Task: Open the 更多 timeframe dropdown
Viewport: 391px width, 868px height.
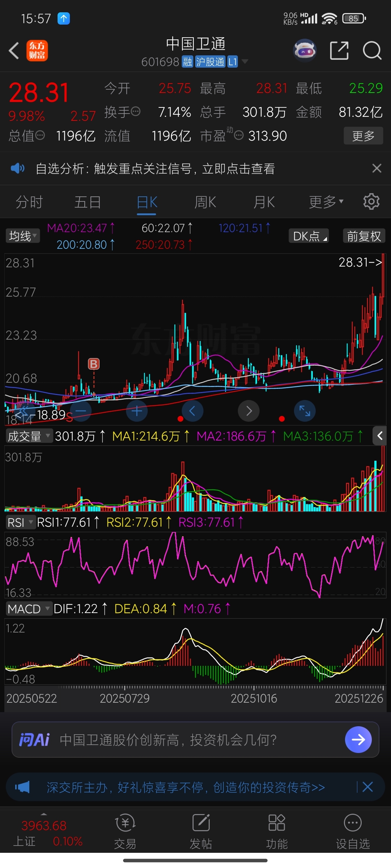Action: coord(326,202)
